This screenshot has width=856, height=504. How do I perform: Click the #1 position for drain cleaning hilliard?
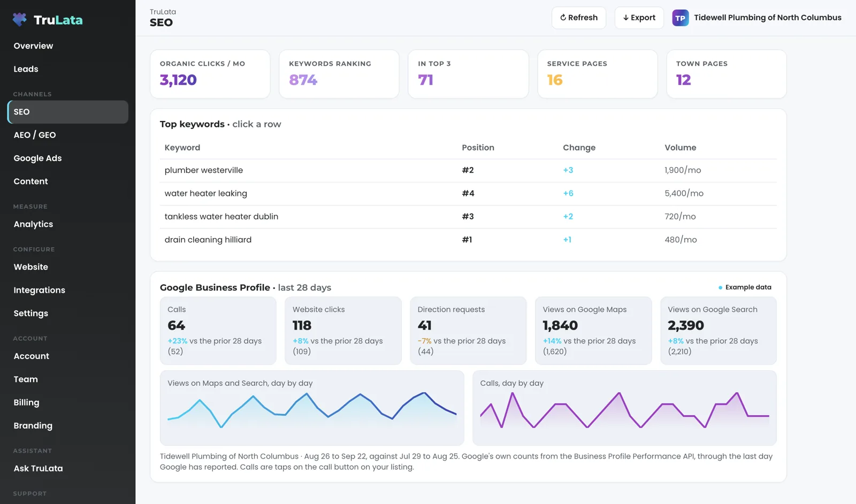[467, 240]
